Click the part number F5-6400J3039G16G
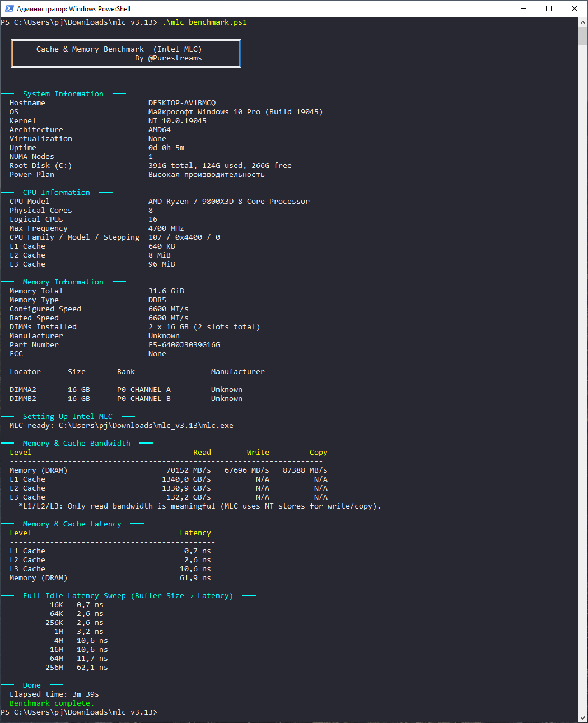The width and height of the screenshot is (588, 723). coord(184,345)
